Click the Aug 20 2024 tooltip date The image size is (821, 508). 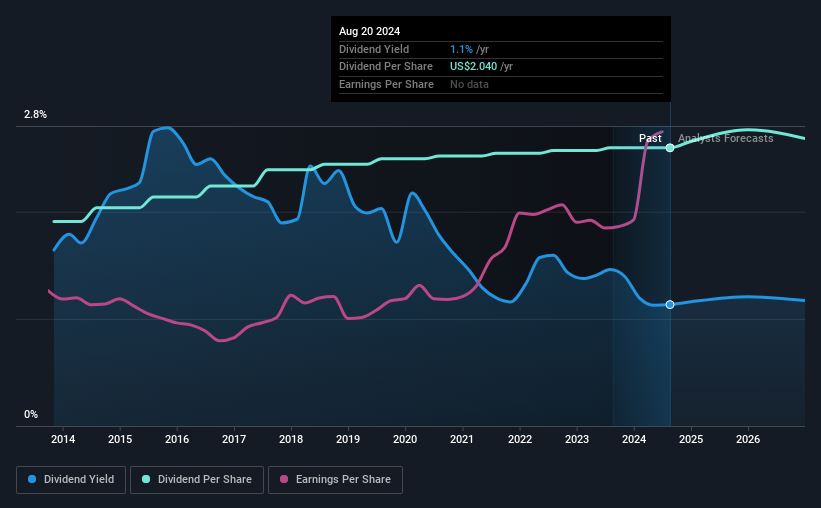(370, 31)
